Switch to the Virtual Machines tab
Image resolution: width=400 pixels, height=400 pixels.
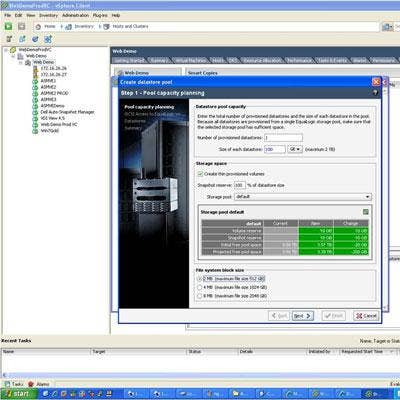coord(190,60)
